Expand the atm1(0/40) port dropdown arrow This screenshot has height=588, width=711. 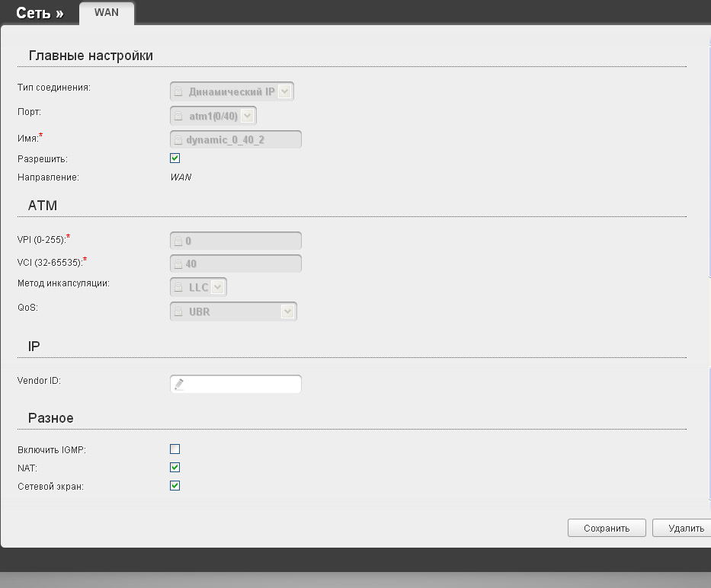(x=248, y=117)
